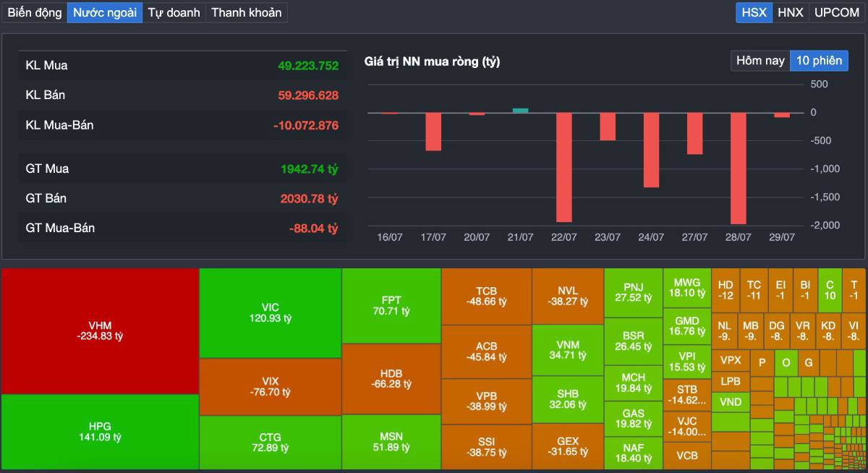Viewport: 868px width, 473px height.
Task: Open the PNJ treemap tile
Action: [634, 293]
